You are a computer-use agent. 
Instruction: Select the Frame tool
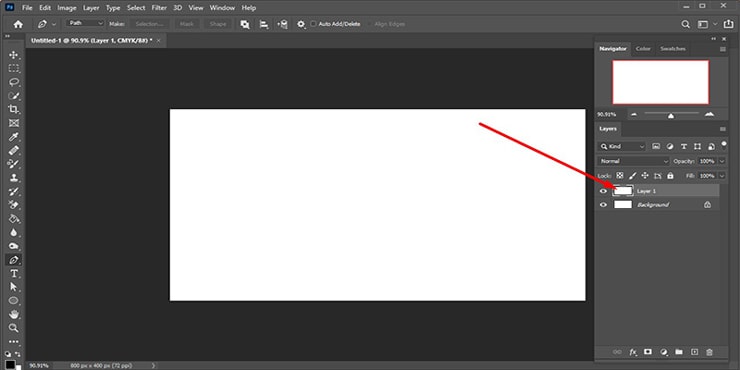click(14, 123)
